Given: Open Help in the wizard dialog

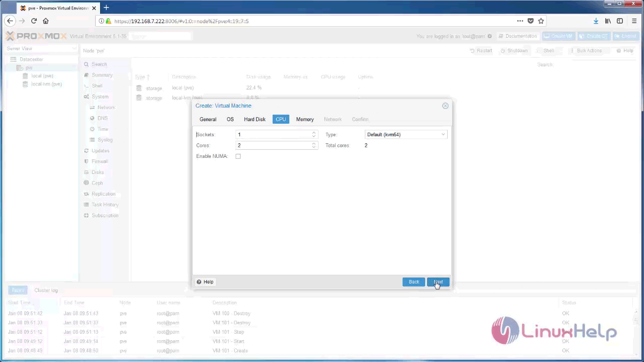Looking at the screenshot, I should [205, 282].
